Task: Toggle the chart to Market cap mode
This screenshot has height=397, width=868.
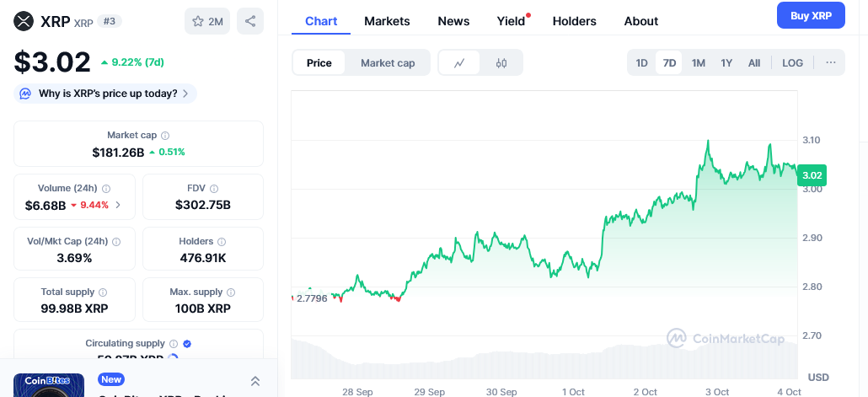Action: point(388,62)
